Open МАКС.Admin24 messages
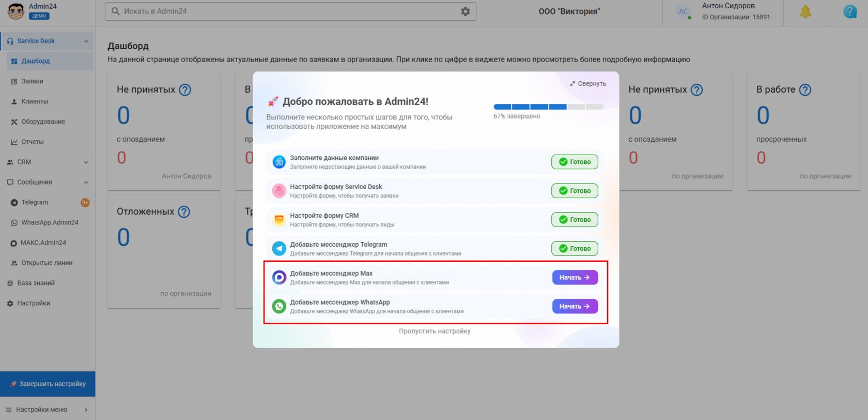This screenshot has width=868, height=420. [50, 243]
